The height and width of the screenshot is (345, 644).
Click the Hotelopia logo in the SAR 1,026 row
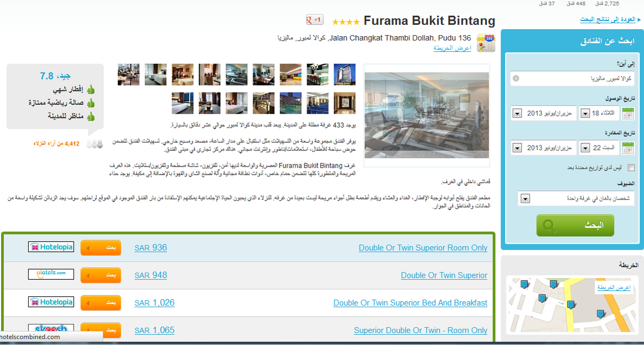[51, 302]
